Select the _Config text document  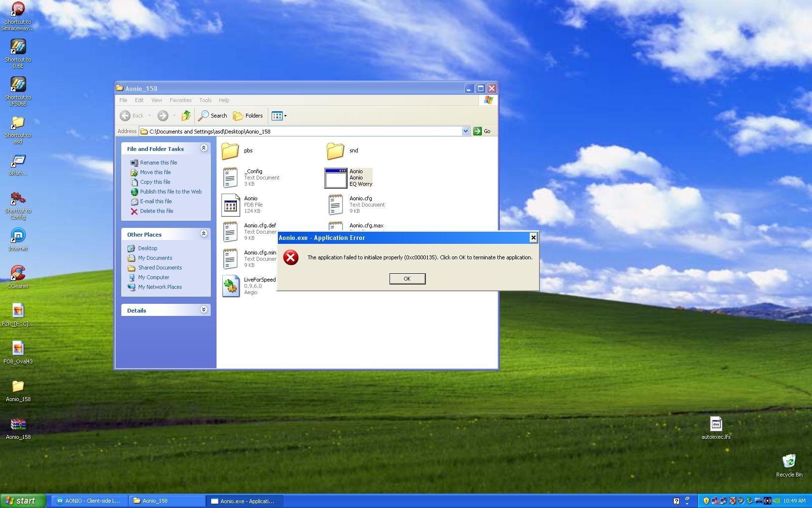250,178
